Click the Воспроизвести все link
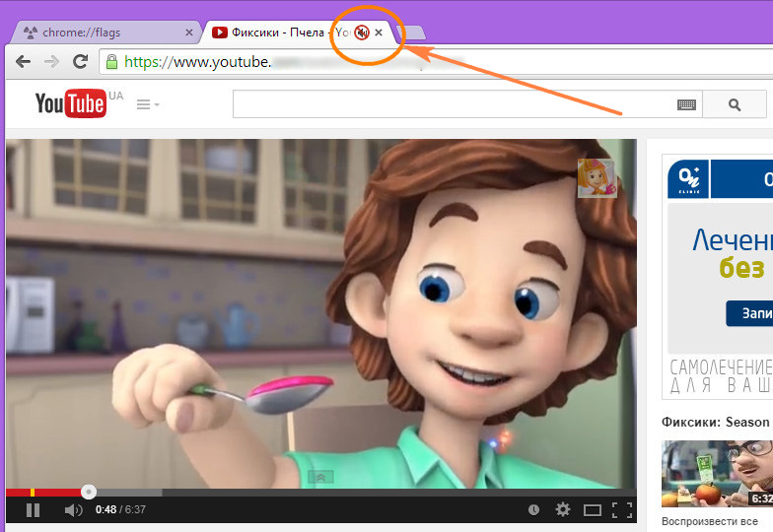The width and height of the screenshot is (773, 532). [710, 521]
